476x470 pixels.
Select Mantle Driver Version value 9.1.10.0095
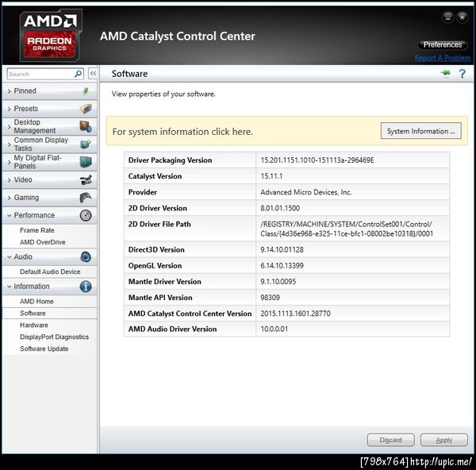coord(278,282)
